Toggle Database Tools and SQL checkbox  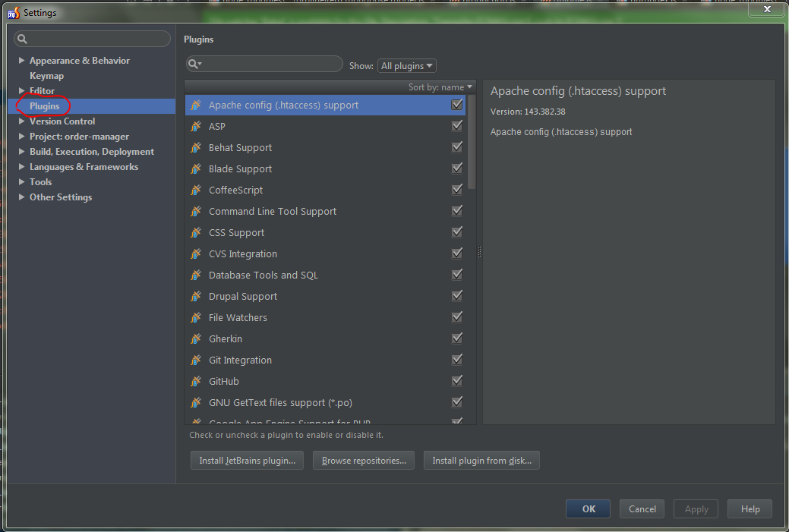[457, 275]
